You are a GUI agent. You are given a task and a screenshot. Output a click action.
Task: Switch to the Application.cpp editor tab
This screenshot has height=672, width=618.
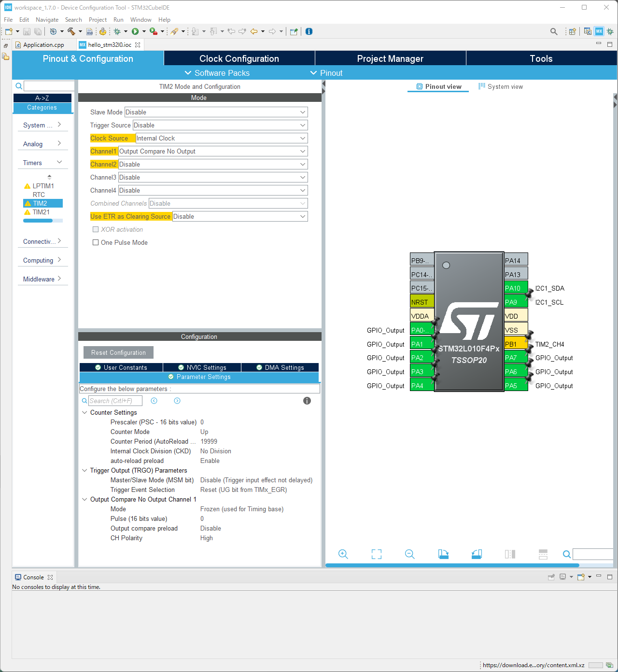[x=43, y=45]
